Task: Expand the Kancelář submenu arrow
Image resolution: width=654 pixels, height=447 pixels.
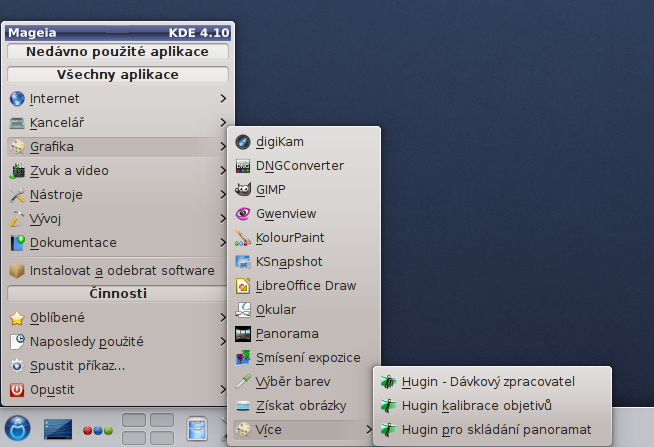Action: 223,123
